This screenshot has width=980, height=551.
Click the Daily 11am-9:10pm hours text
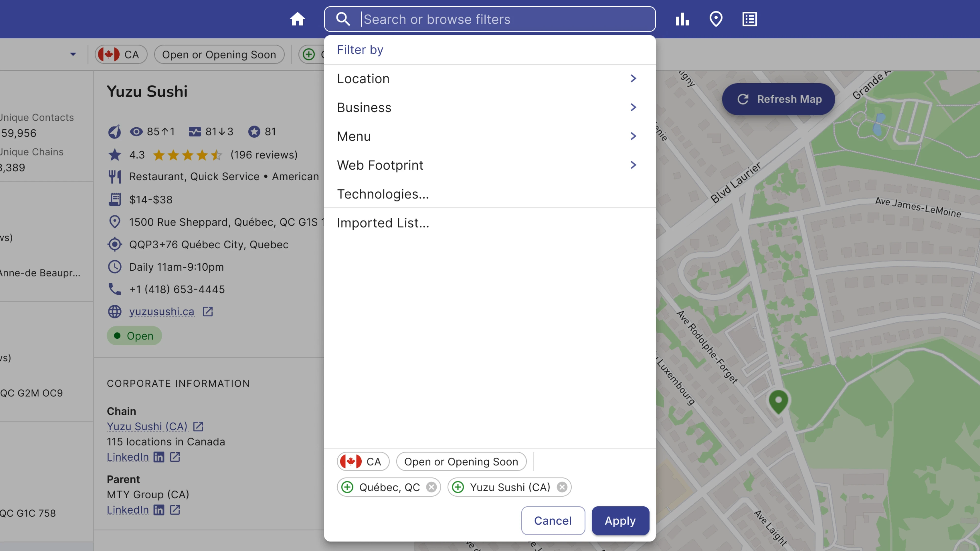176,267
